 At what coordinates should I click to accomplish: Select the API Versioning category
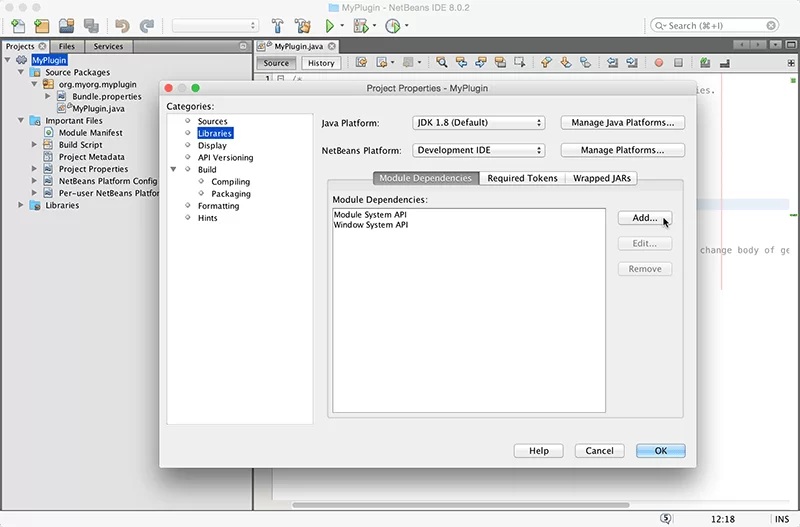pyautogui.click(x=226, y=158)
